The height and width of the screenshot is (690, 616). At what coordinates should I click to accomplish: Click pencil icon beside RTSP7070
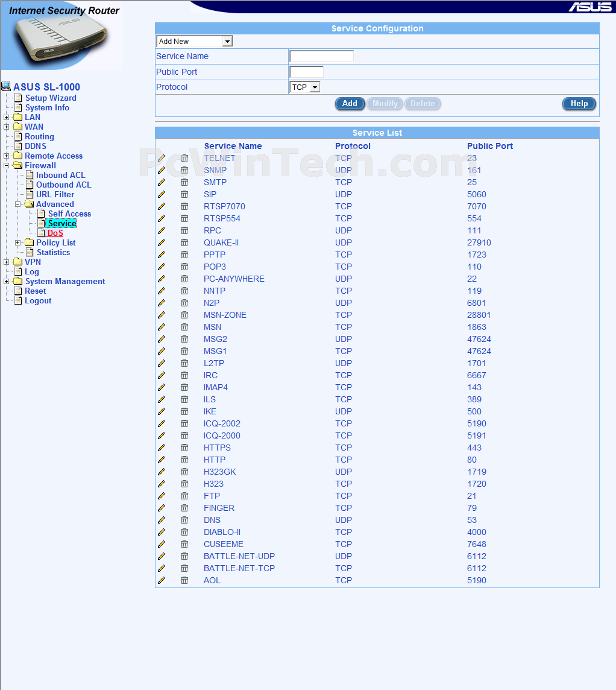[162, 206]
